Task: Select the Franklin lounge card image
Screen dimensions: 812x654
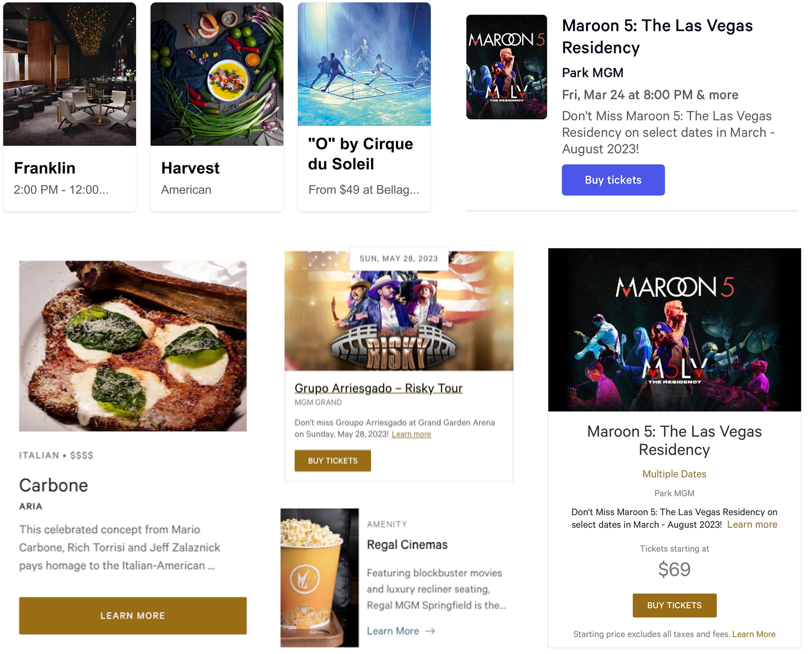Action: pos(70,74)
